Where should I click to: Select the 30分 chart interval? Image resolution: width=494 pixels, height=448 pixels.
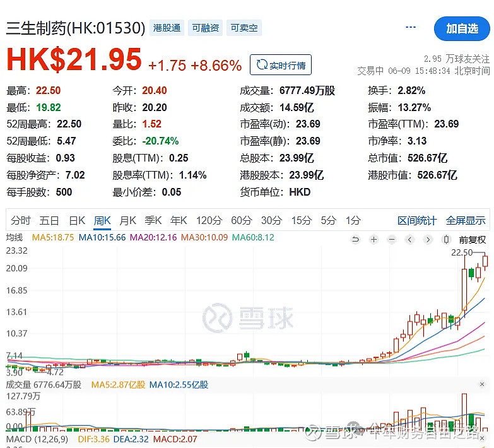point(271,221)
